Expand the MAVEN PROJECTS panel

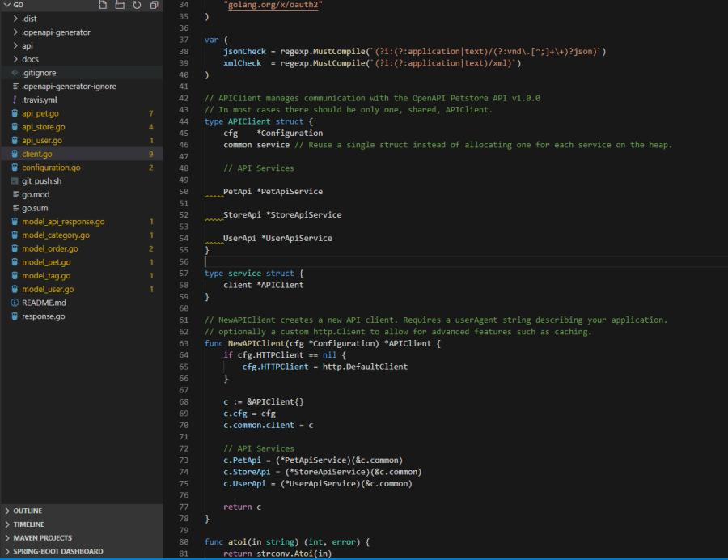click(42, 537)
